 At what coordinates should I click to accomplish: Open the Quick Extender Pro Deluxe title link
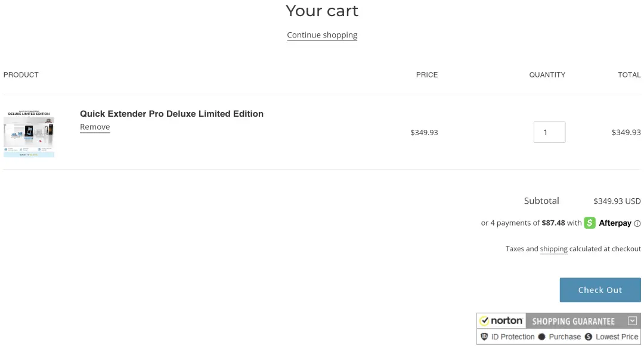pos(172,114)
